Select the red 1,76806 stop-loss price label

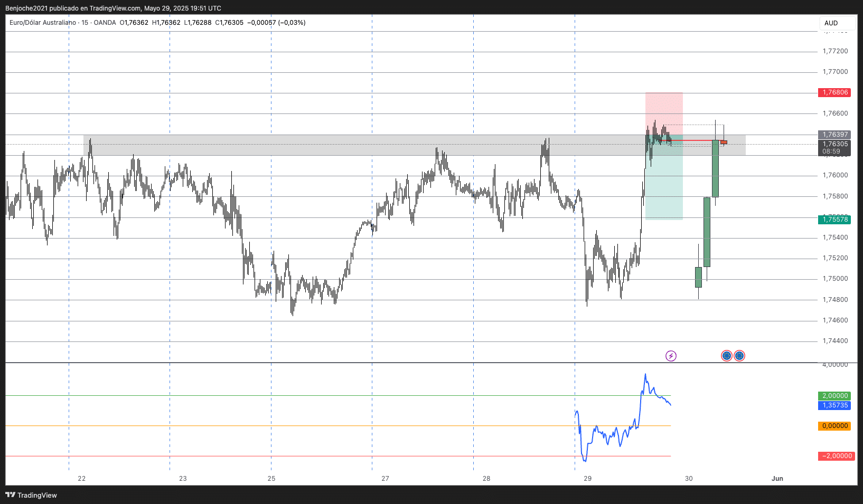834,92
